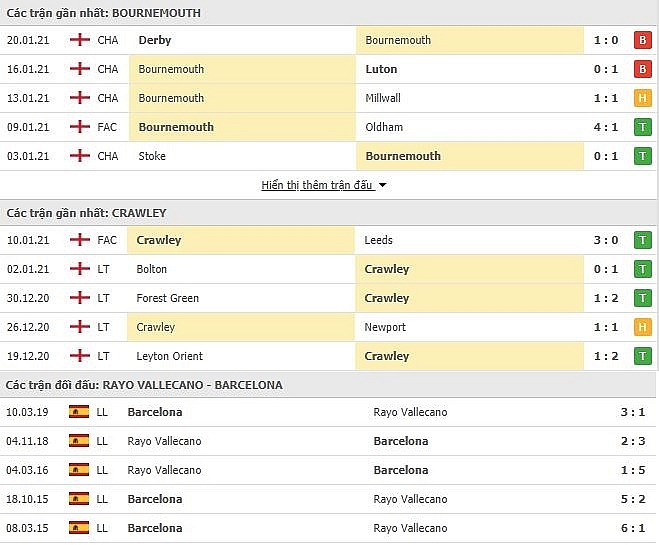Click England flag on the Bolton row
This screenshot has height=545, width=659.
pyautogui.click(x=79, y=270)
